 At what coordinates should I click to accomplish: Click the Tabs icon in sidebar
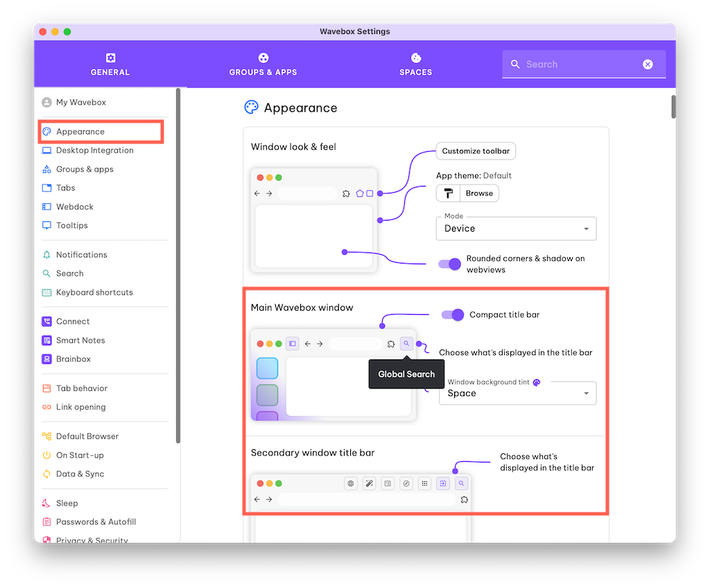[x=46, y=188]
